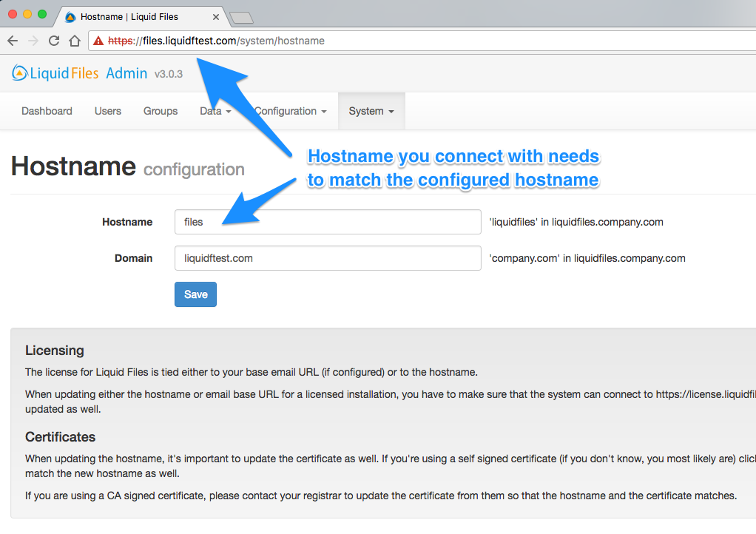Viewport: 756px width, 534px height.
Task: Click the Hostname input field containing 'files'
Action: pos(328,222)
